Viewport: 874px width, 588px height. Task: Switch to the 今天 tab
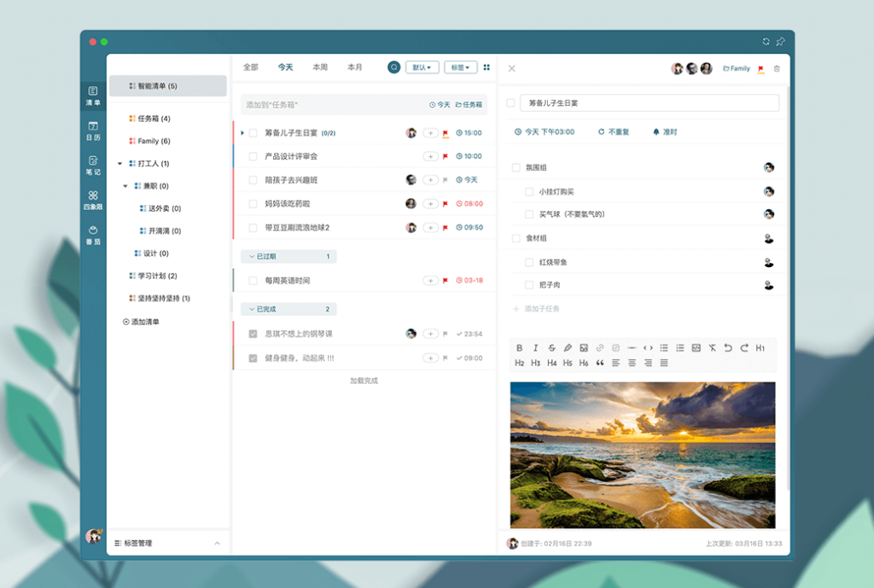click(x=285, y=67)
